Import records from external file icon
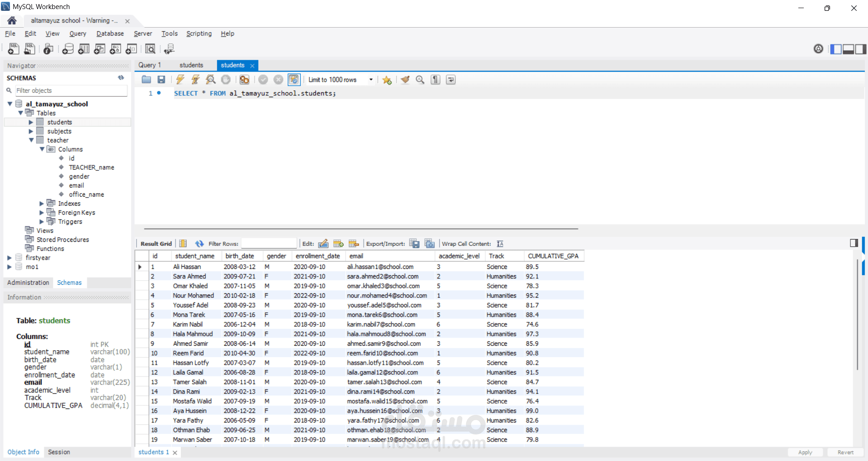This screenshot has width=868, height=461. click(430, 244)
